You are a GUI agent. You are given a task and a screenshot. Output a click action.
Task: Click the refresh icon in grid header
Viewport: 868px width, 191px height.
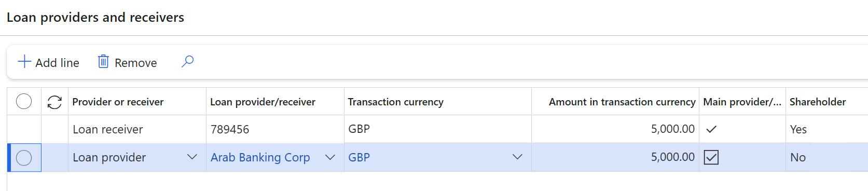pos(54,102)
